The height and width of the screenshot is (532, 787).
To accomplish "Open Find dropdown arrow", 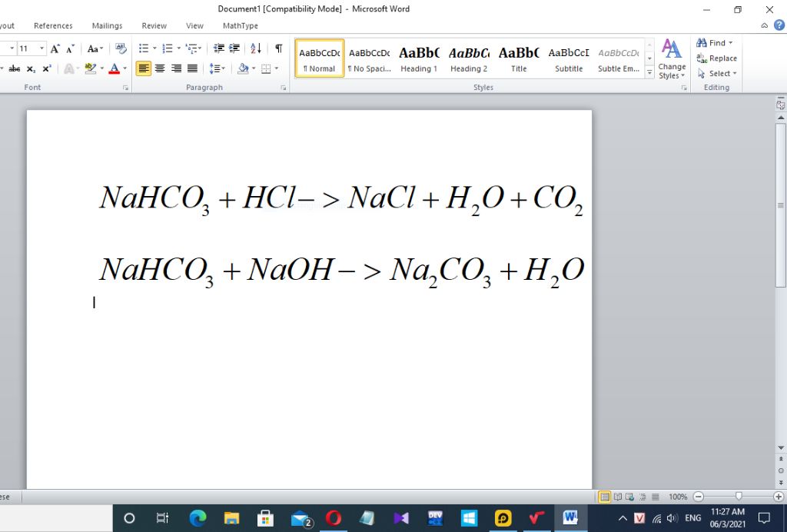I will coord(731,42).
